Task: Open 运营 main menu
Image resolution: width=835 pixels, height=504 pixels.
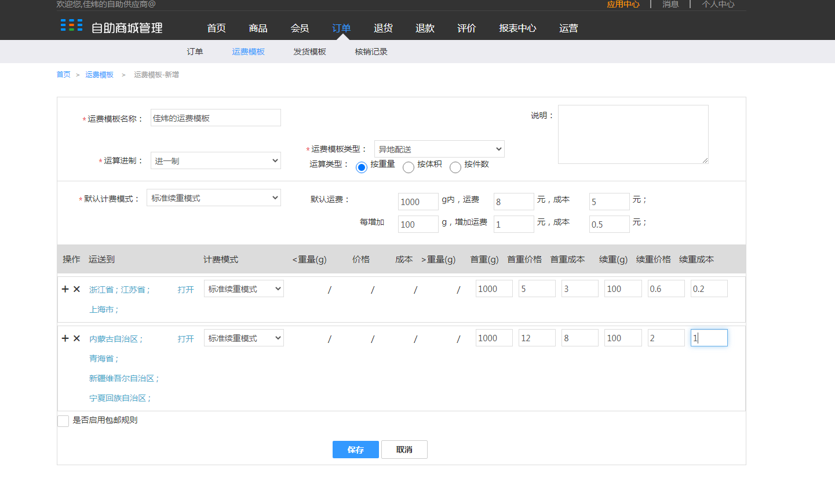Action: click(x=568, y=28)
